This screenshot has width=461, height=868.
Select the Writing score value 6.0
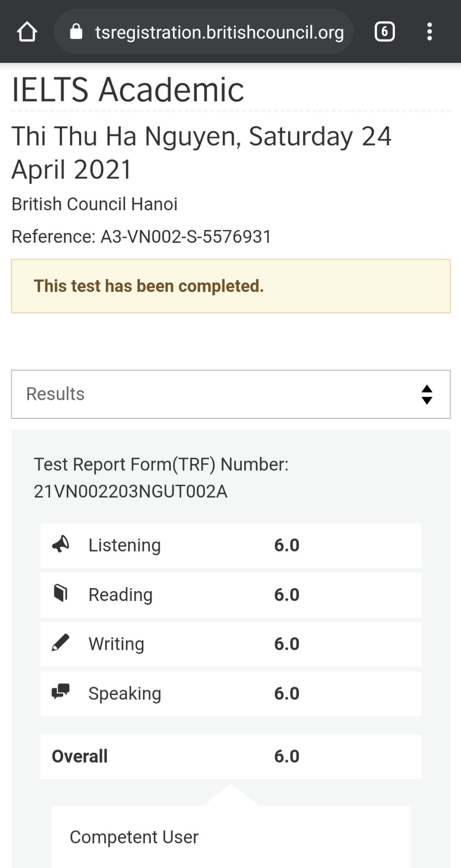(x=287, y=644)
